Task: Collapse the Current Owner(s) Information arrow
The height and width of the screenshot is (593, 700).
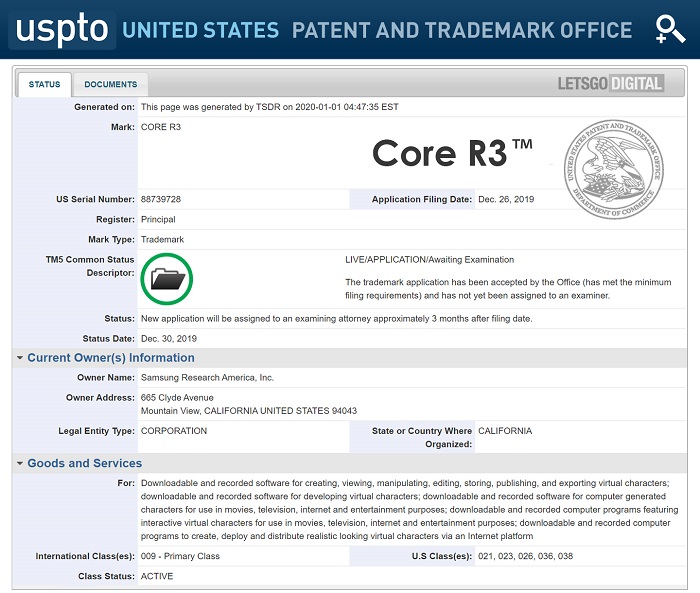Action: (20, 358)
